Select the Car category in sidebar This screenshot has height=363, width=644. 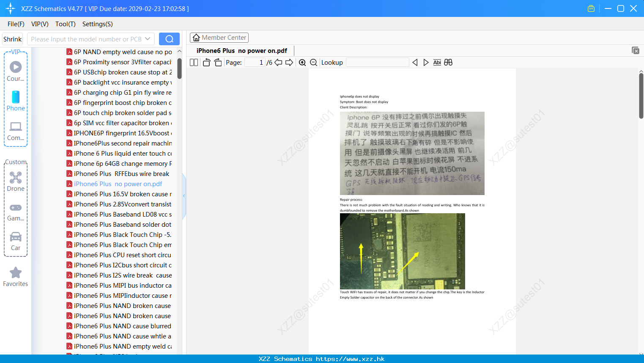tap(16, 241)
